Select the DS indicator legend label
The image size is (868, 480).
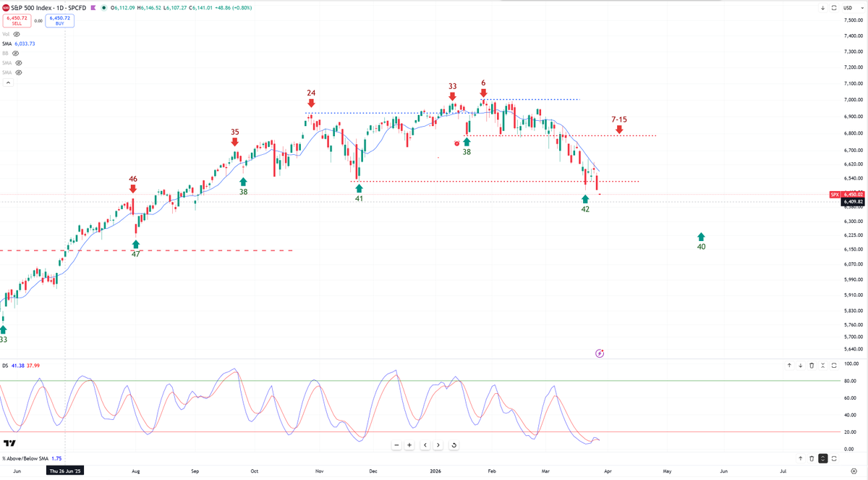tap(5, 366)
